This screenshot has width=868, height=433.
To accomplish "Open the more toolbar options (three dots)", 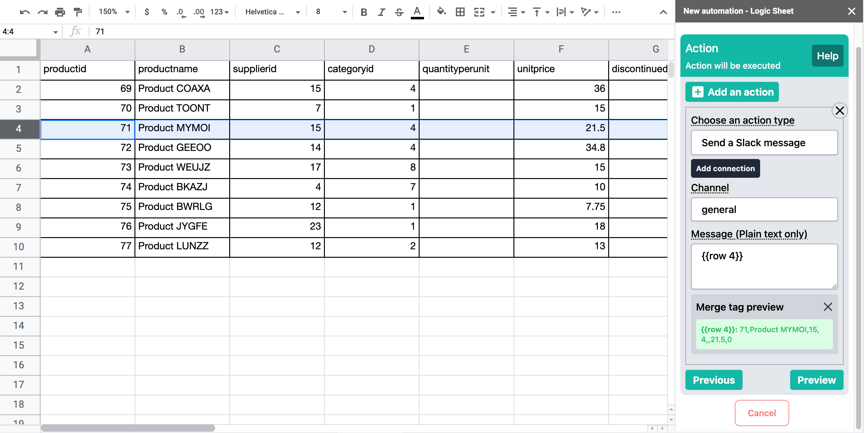I will pos(616,12).
